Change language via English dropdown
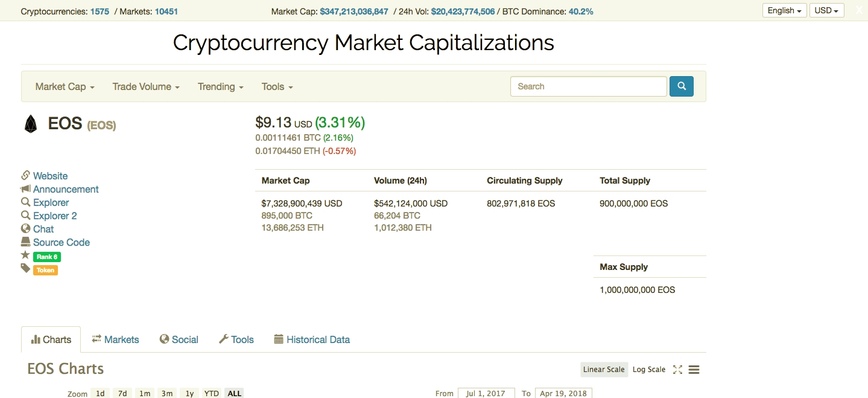This screenshot has height=398, width=868. [785, 10]
